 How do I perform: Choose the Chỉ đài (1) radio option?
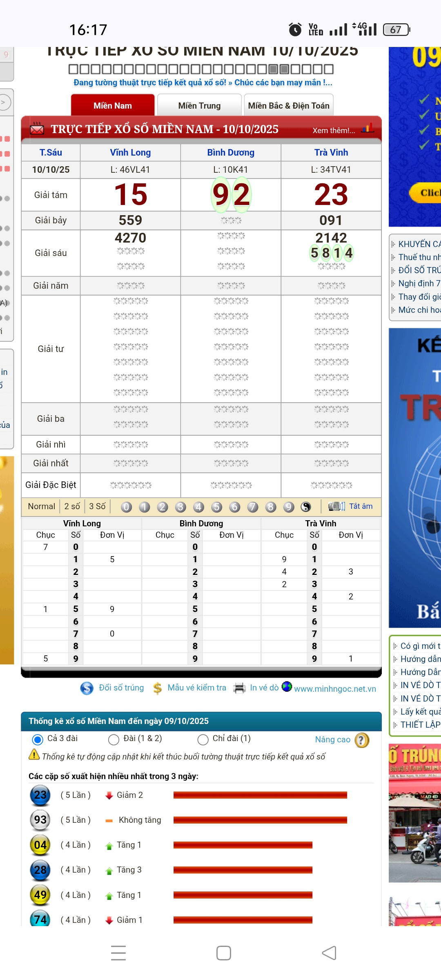(203, 739)
